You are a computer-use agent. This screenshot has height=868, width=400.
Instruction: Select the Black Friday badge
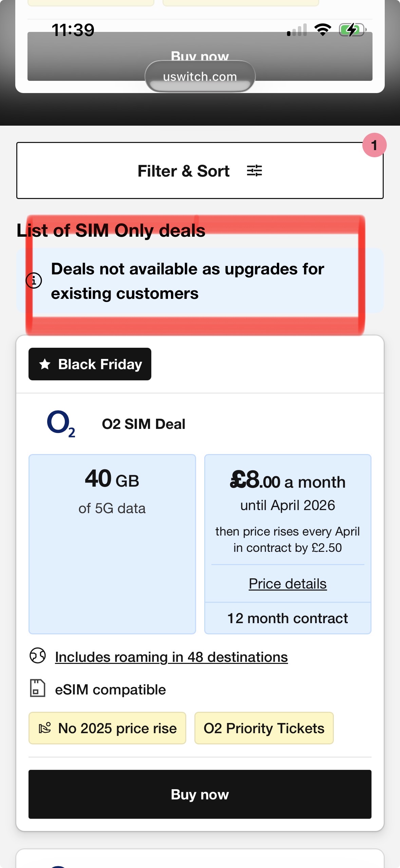click(90, 364)
